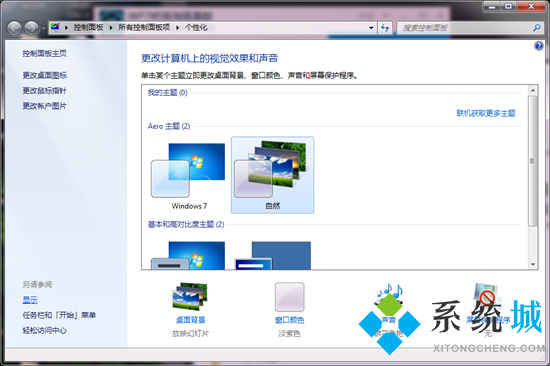Click the theme list scrollbar thumb
Image resolution: width=550 pixels, height=366 pixels.
click(533, 161)
